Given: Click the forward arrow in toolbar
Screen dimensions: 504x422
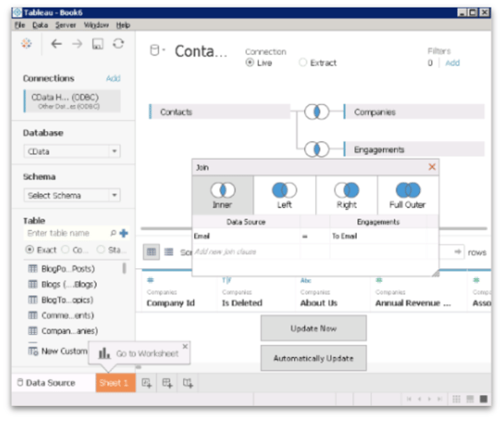Looking at the screenshot, I should point(77,45).
